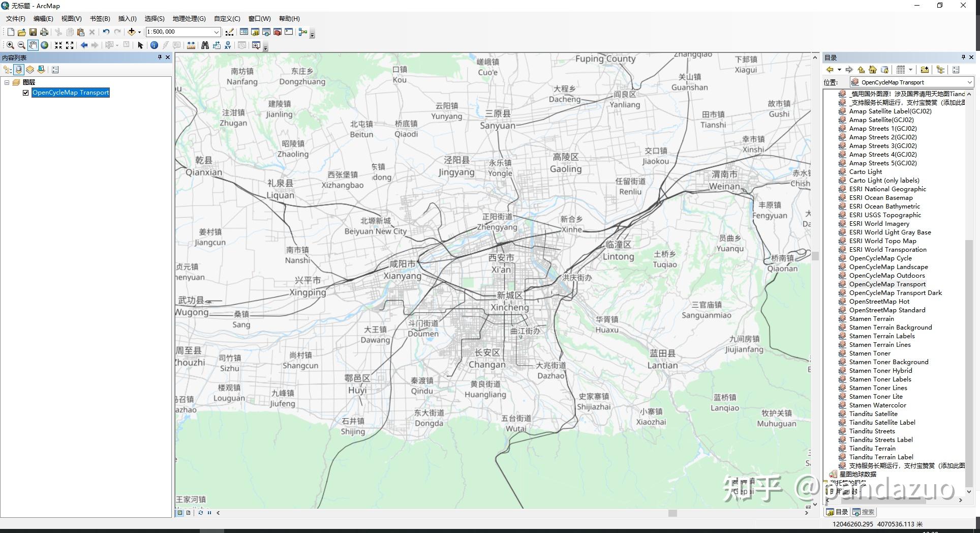Viewport: 980px width, 533px height.
Task: Open the Go To XY tool
Action: tap(228, 45)
